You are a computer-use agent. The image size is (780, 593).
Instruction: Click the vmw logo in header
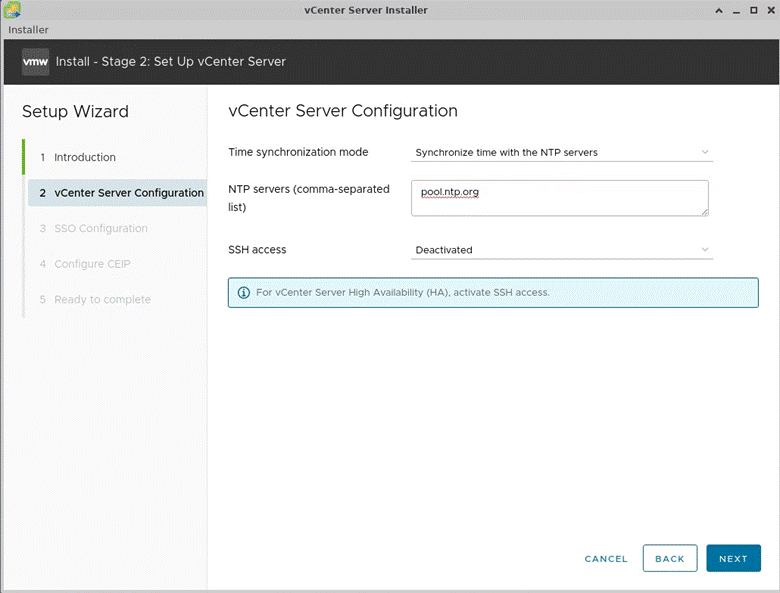point(35,62)
